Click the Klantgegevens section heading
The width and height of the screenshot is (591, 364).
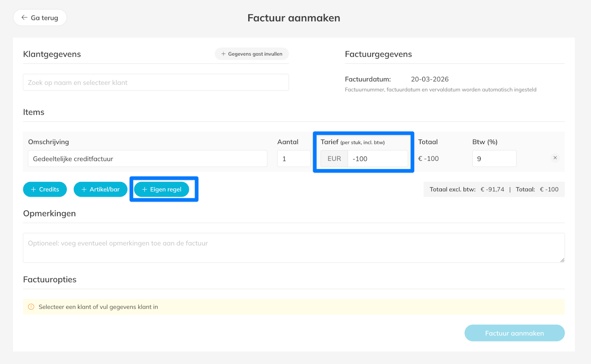pos(52,54)
